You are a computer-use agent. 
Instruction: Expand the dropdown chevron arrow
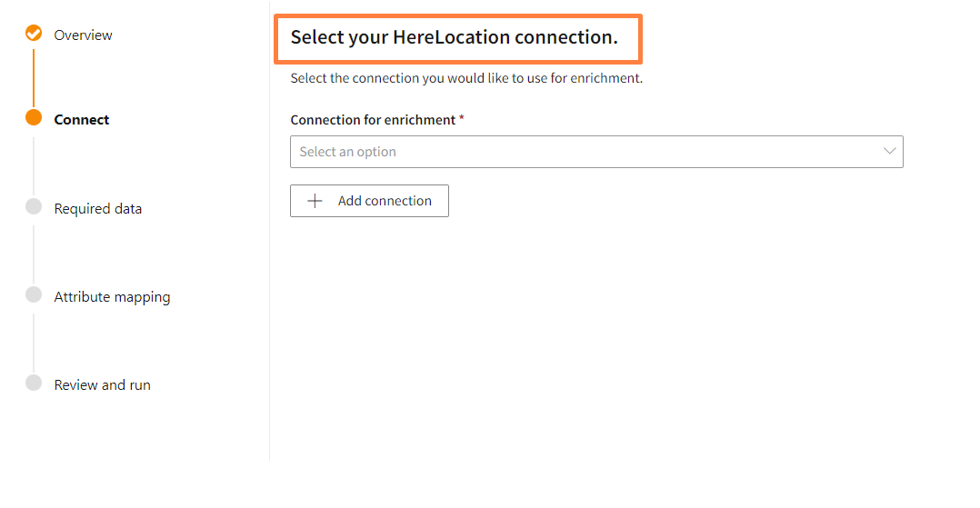[x=890, y=152]
